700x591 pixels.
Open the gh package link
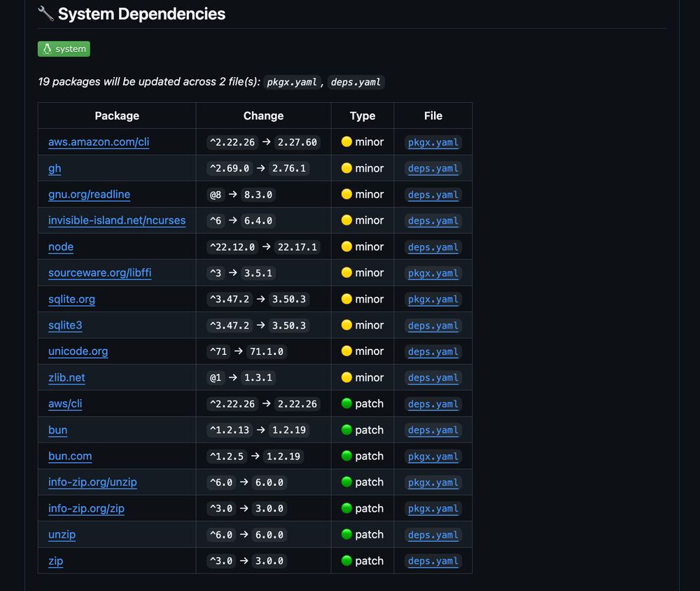[55, 169]
